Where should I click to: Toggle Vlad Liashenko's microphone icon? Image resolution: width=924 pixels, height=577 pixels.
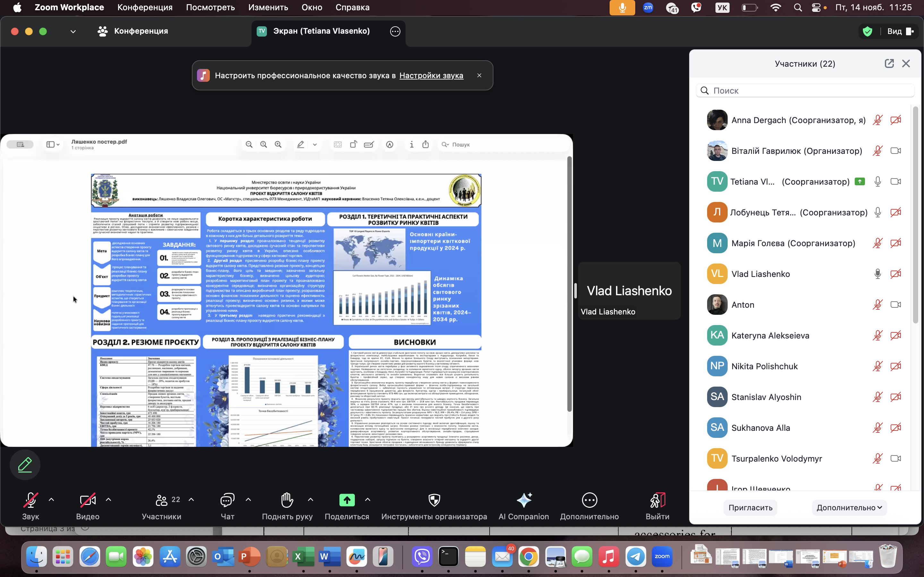pyautogui.click(x=877, y=274)
